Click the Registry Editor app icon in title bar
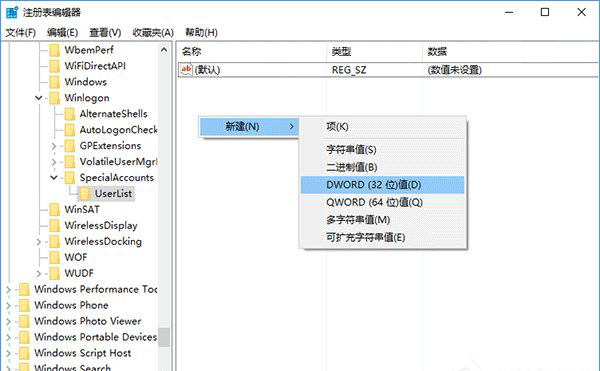 pyautogui.click(x=12, y=12)
